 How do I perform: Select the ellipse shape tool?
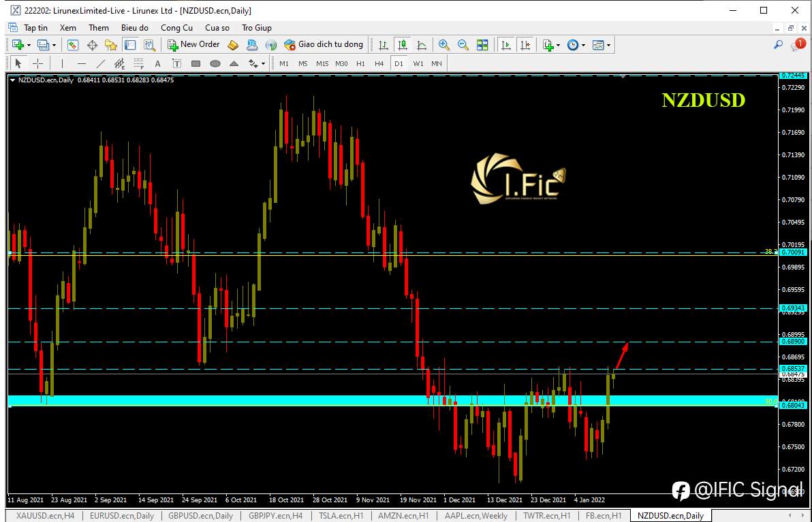[215, 63]
